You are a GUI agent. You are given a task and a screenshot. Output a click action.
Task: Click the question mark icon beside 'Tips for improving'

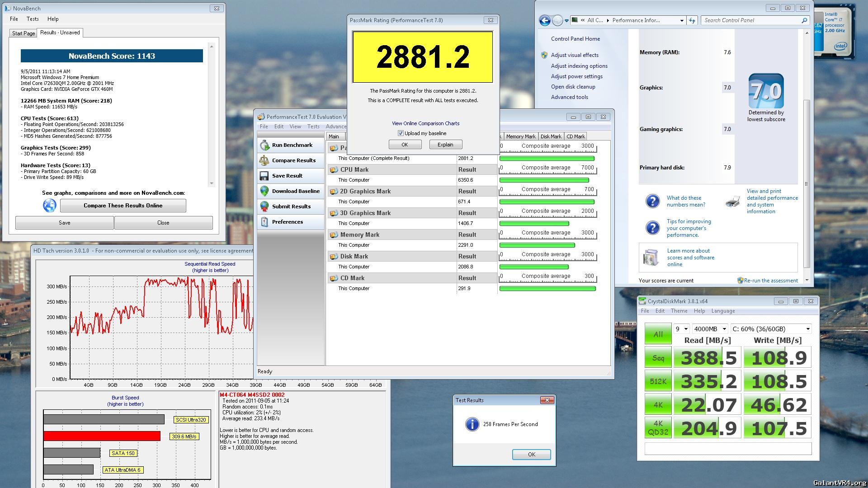[x=652, y=228]
